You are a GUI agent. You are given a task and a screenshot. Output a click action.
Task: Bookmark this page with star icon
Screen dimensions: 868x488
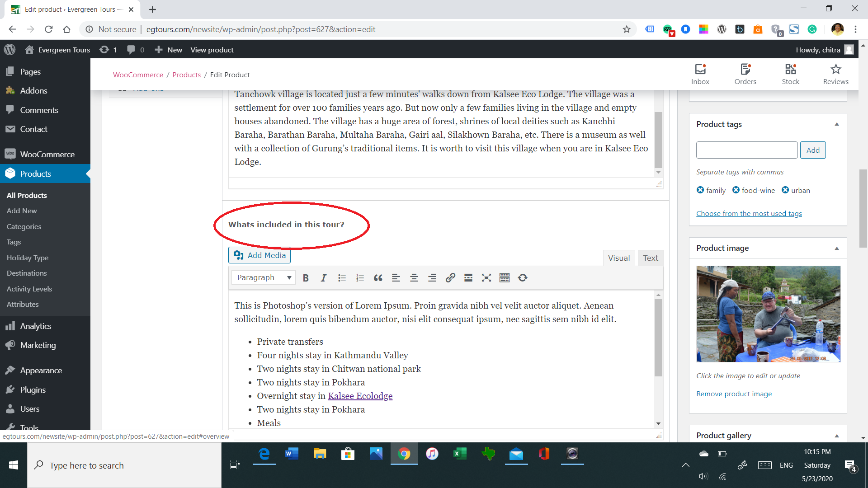pos(627,29)
